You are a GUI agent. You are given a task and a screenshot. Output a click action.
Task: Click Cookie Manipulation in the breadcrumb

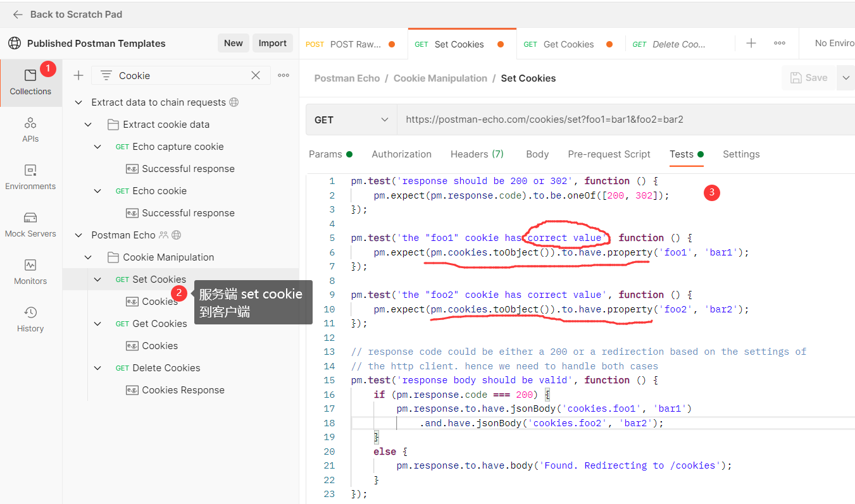[x=440, y=78]
